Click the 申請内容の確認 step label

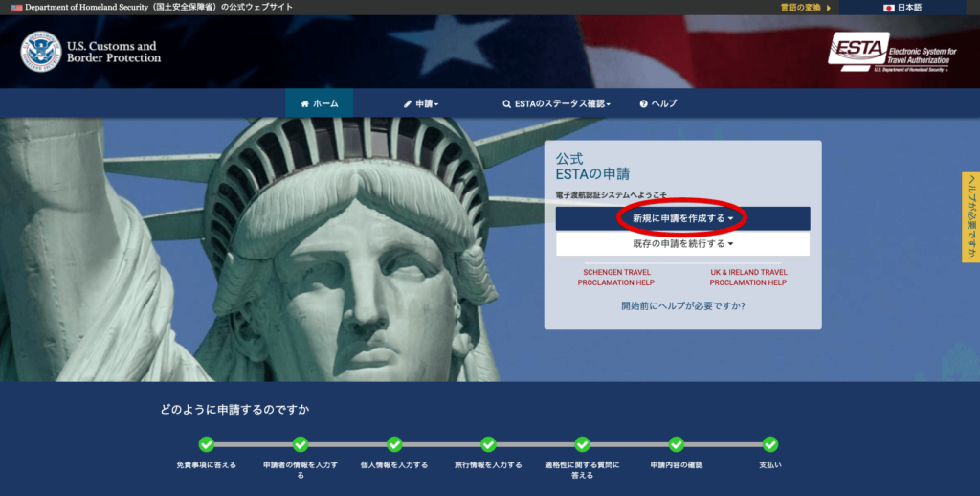tap(677, 464)
